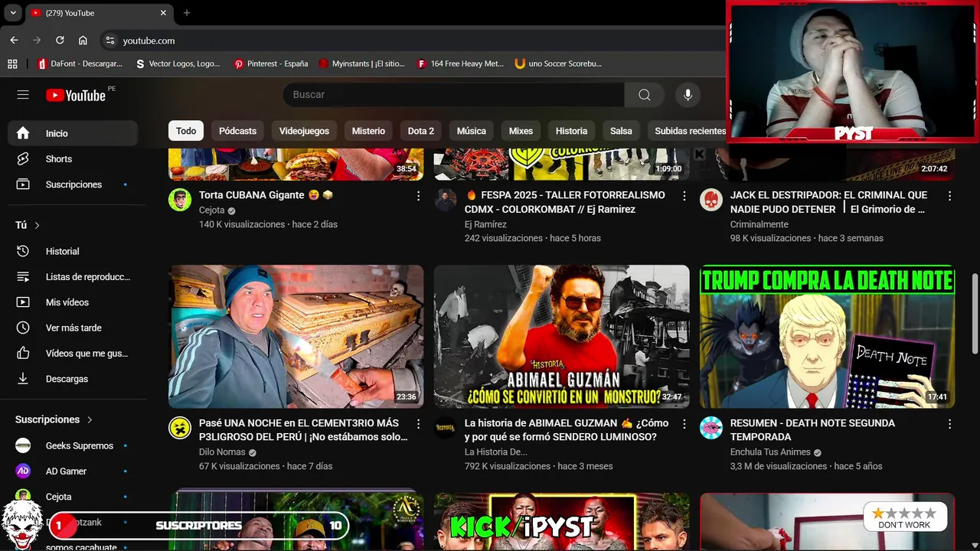Go back with browser back arrow
980x551 pixels.
point(14,41)
